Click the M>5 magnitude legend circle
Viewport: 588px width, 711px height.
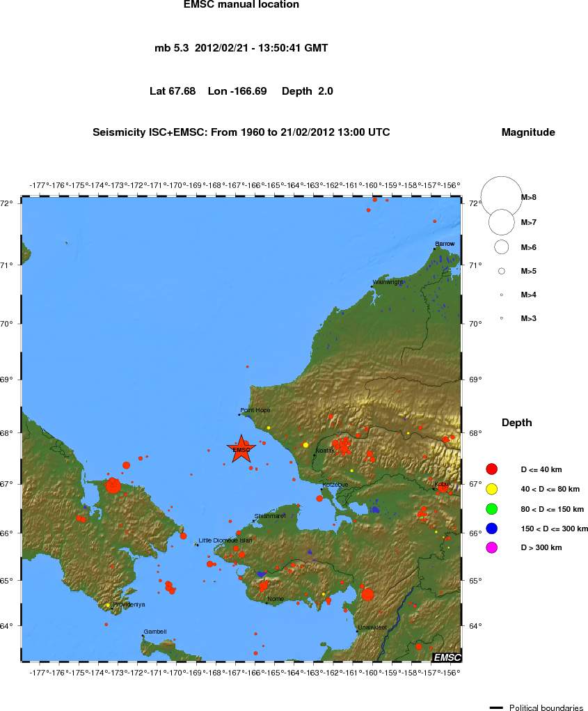pyautogui.click(x=502, y=271)
